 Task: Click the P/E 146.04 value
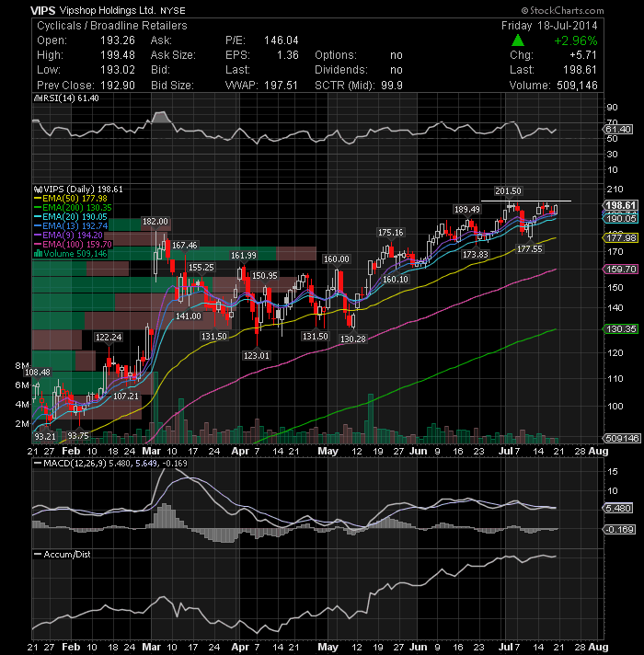coord(282,40)
